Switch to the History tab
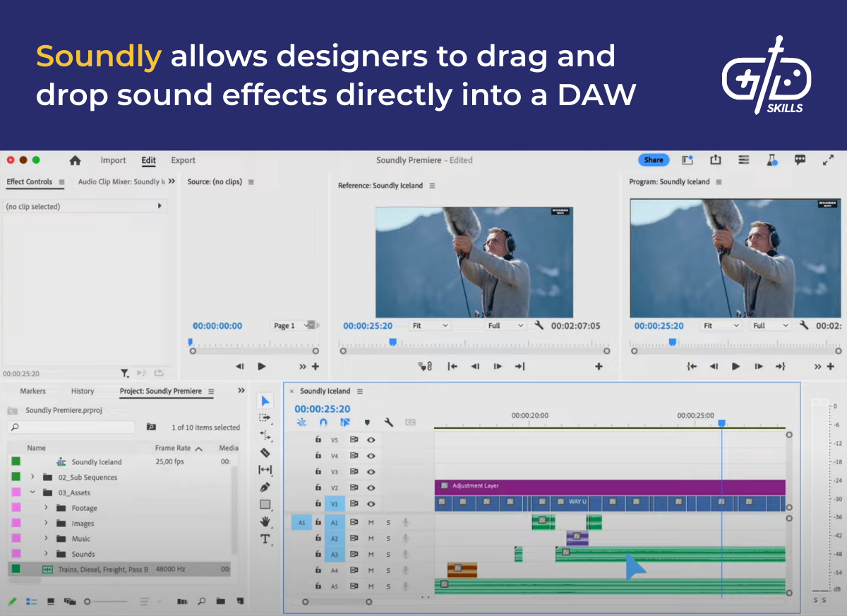The image size is (847, 616). 83,391
